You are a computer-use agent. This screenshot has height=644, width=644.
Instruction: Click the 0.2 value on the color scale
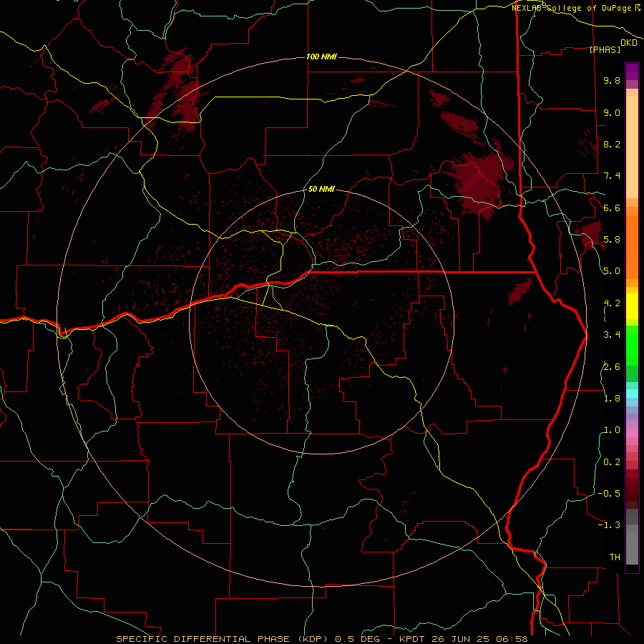pos(612,462)
